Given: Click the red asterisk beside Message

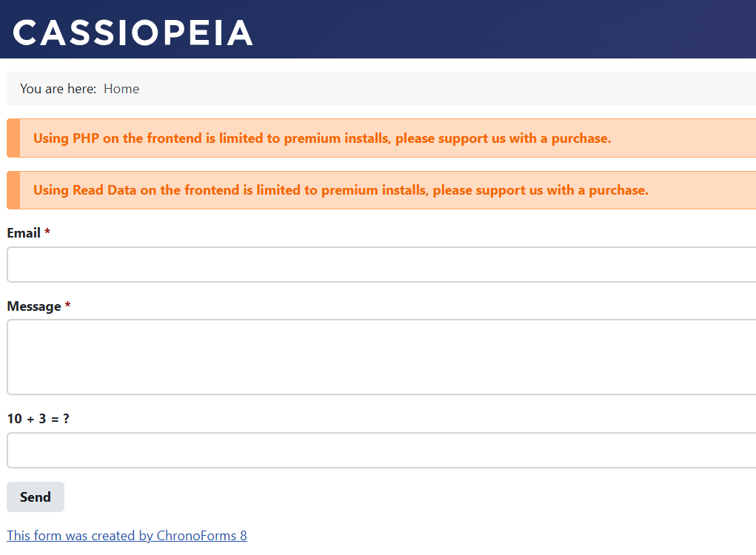Looking at the screenshot, I should point(68,306).
